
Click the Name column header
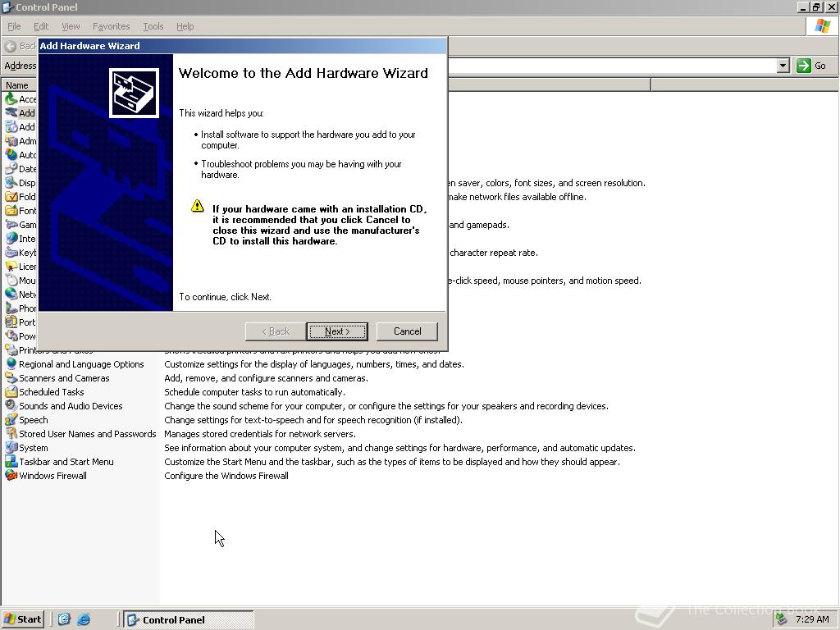[x=20, y=85]
